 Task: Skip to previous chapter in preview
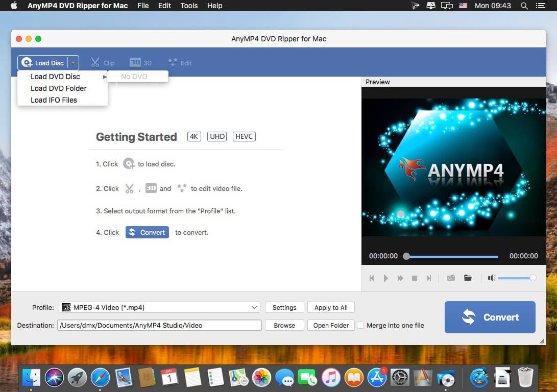372,278
